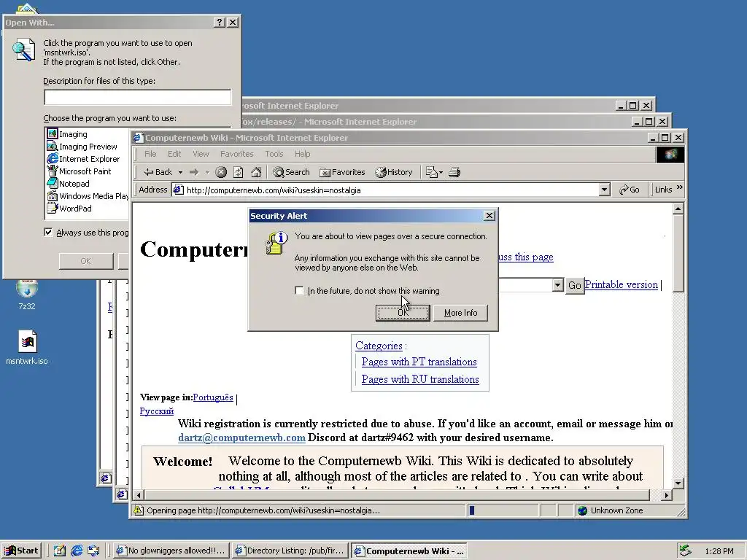Switch page language to Português
Screen dimensions: 747x560
pyautogui.click(x=213, y=397)
